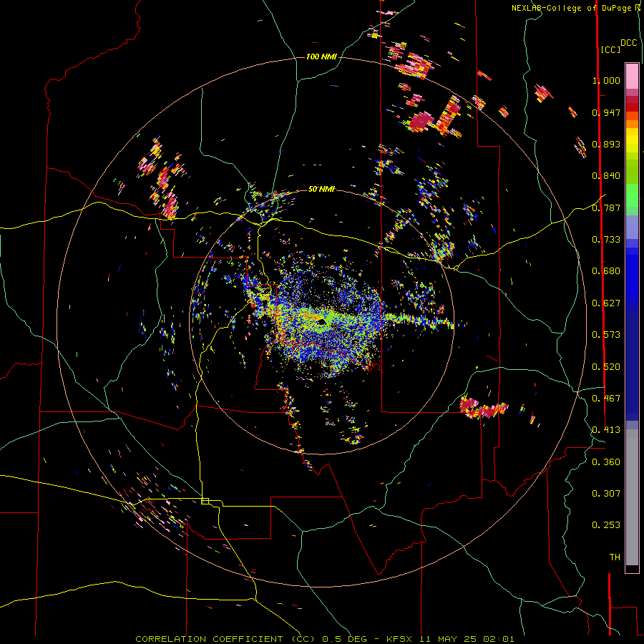Click the 0.360 value on the color scale

[606, 462]
